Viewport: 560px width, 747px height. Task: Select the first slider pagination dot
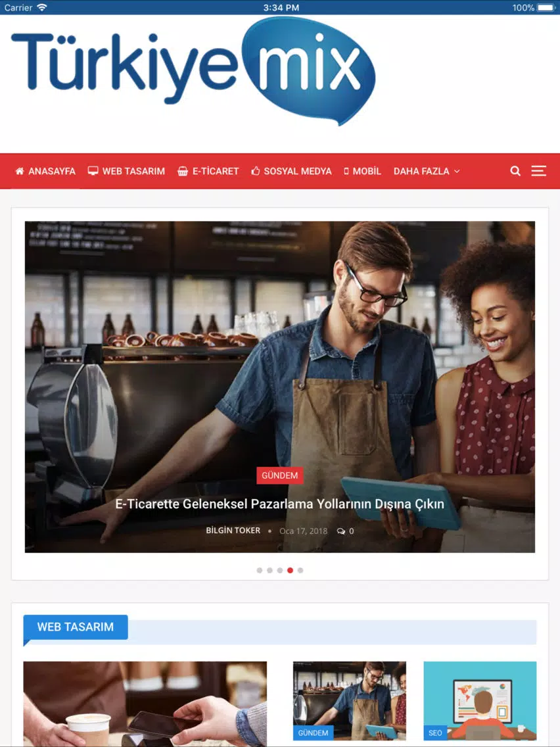(260, 570)
